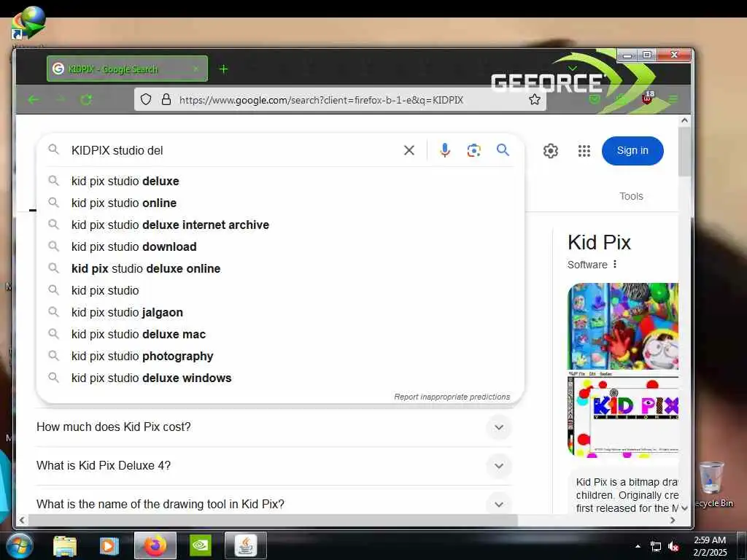
Task: Open Google quick settings gear
Action: pos(550,150)
